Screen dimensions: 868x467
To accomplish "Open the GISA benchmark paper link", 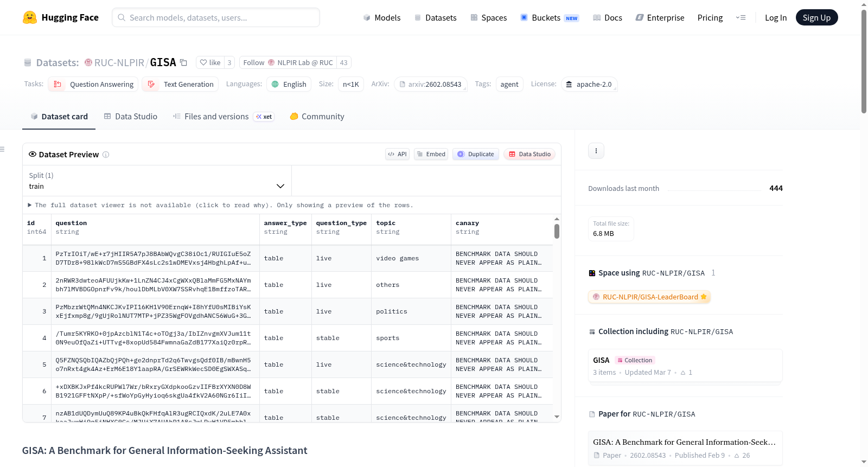I will pyautogui.click(x=685, y=448).
